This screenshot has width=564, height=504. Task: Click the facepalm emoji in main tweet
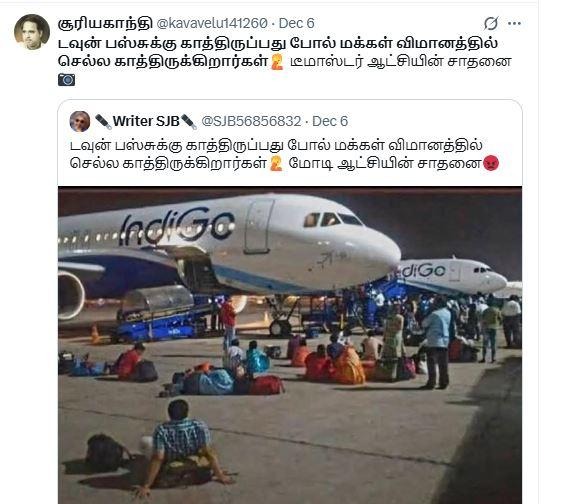coord(277,62)
